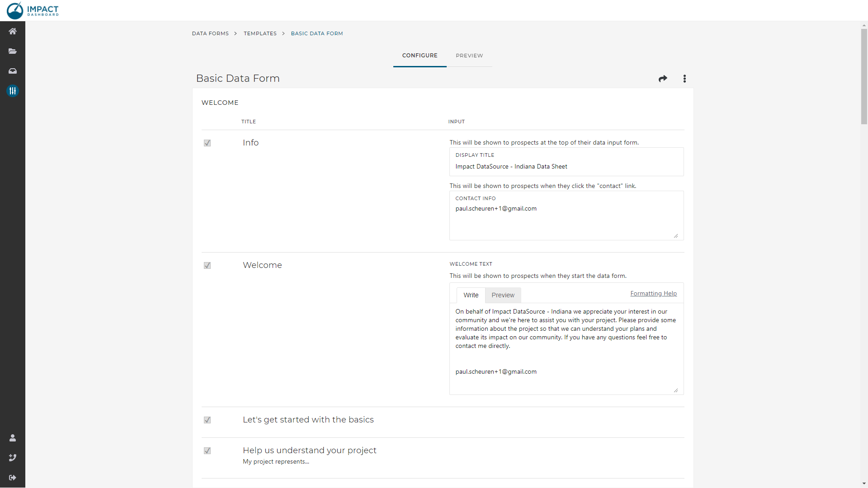The image size is (868, 488).
Task: Open the inbox tray icon in sidebar
Action: coord(13,71)
